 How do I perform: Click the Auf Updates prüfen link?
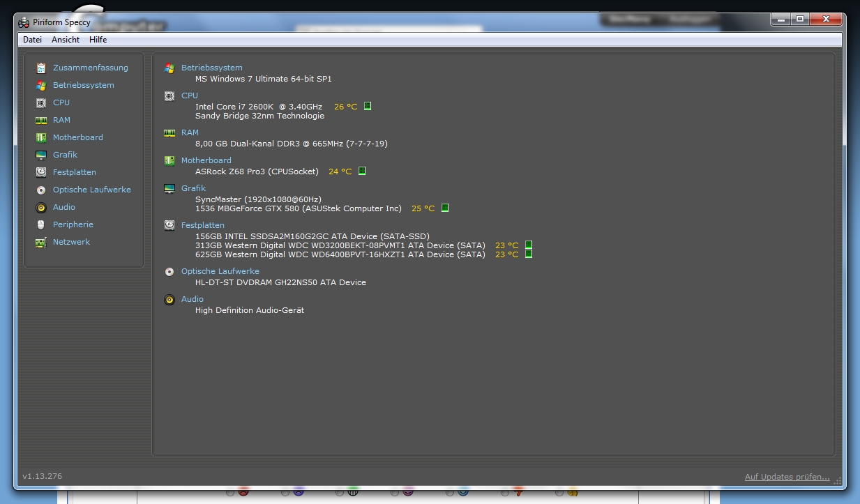coord(787,477)
